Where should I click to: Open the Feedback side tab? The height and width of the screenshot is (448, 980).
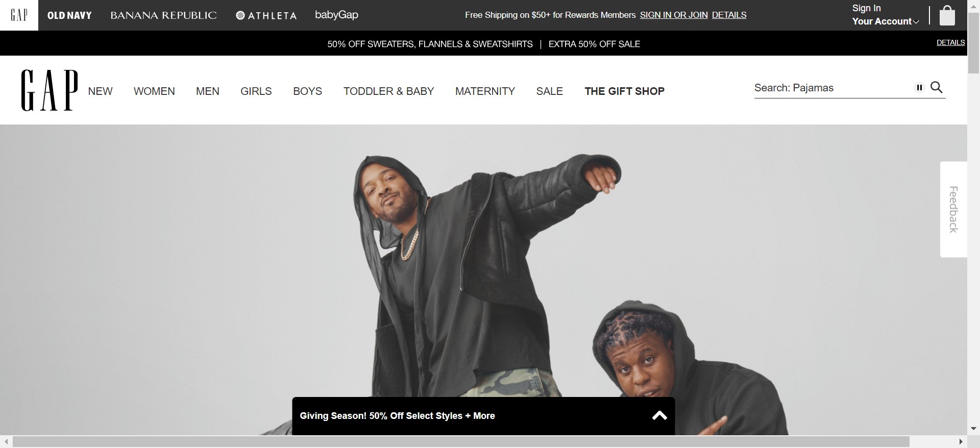pyautogui.click(x=953, y=210)
